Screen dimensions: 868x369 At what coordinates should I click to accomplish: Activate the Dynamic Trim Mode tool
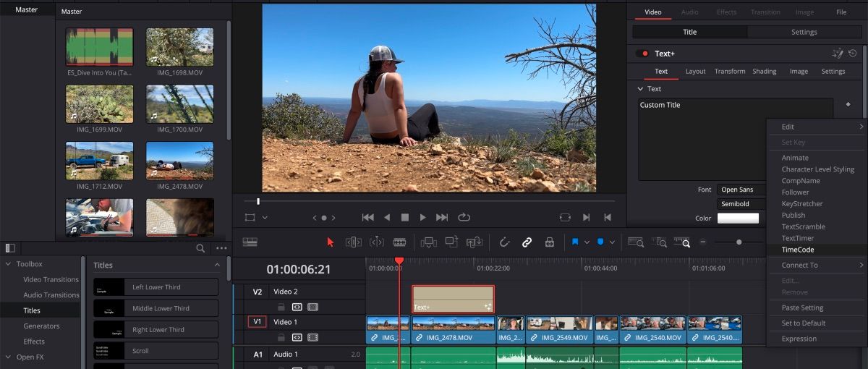[x=376, y=242]
